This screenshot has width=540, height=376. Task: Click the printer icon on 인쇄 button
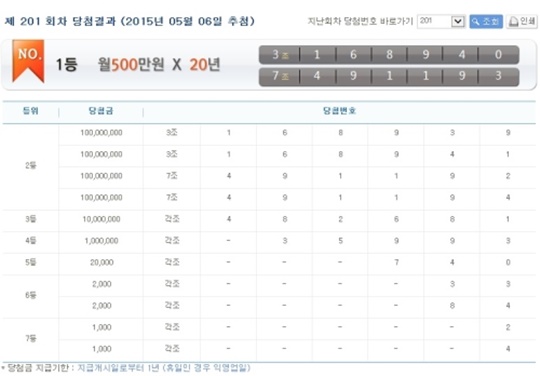(513, 22)
